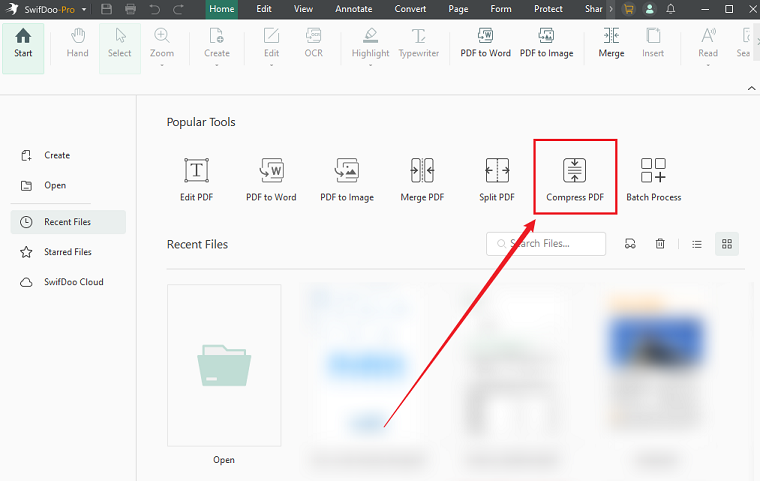The width and height of the screenshot is (760, 481).
Task: Switch to the View tab
Action: (x=303, y=9)
